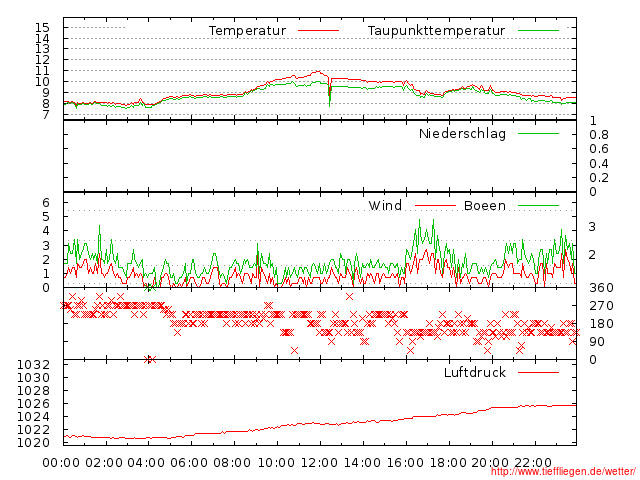Viewport: 640px width, 480px height.
Task: Click the 16:00 time axis label
Action: [x=405, y=463]
